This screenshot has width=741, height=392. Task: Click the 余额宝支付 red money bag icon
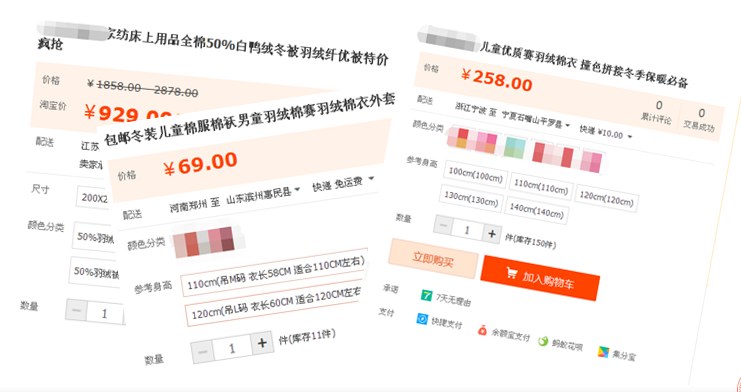(x=482, y=330)
